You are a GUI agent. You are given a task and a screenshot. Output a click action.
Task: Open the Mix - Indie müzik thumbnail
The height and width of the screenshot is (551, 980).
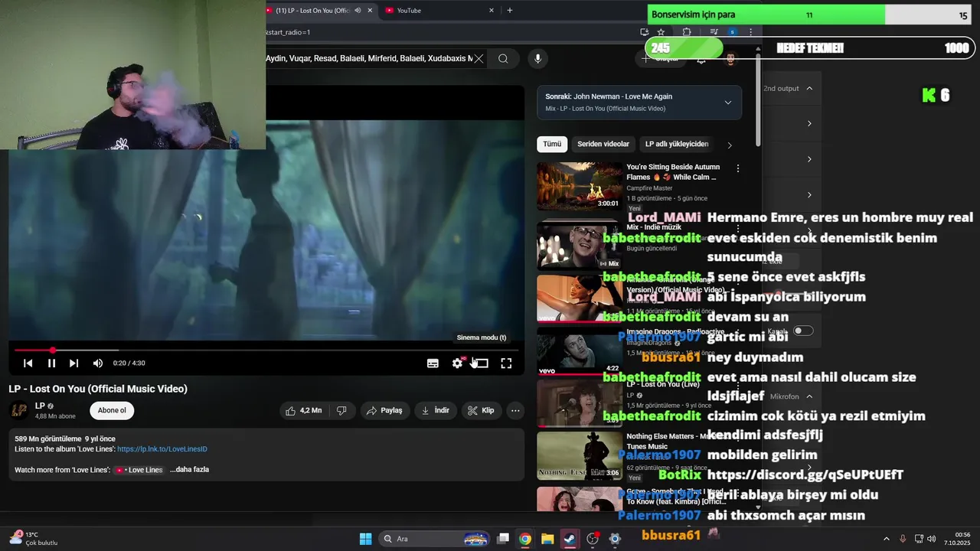pos(580,246)
